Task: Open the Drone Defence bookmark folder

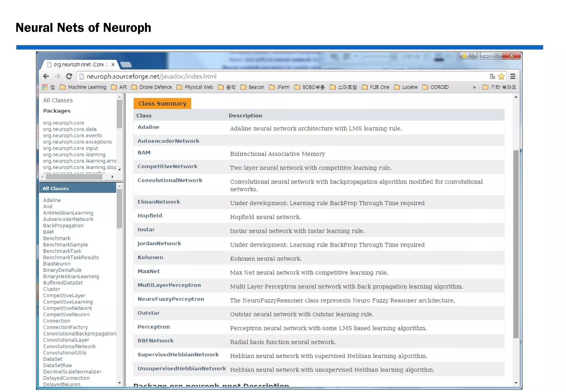Action: click(x=151, y=87)
